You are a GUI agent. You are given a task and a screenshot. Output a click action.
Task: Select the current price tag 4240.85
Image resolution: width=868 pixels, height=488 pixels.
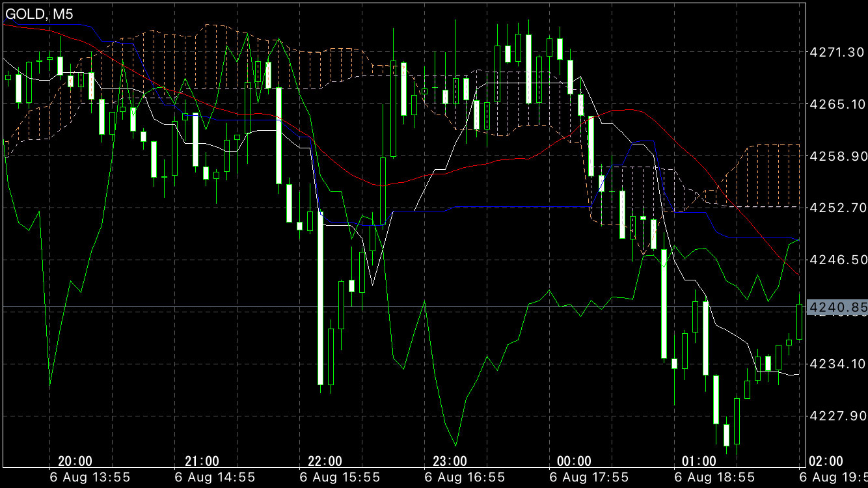click(837, 306)
